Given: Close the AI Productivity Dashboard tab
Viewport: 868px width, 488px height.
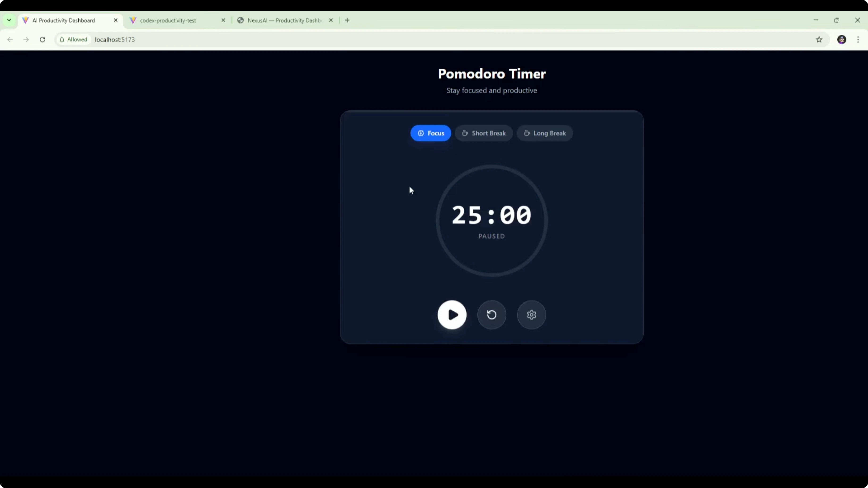Looking at the screenshot, I should (x=116, y=20).
